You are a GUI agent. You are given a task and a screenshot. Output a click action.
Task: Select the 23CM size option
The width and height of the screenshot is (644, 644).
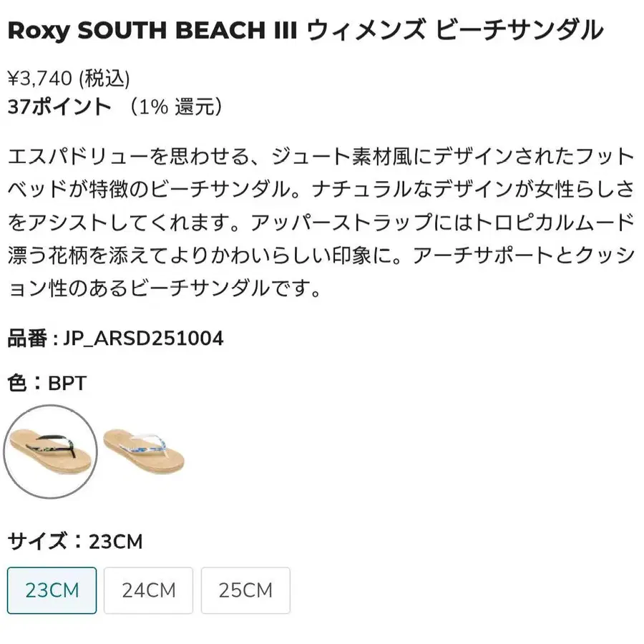pyautogui.click(x=52, y=590)
